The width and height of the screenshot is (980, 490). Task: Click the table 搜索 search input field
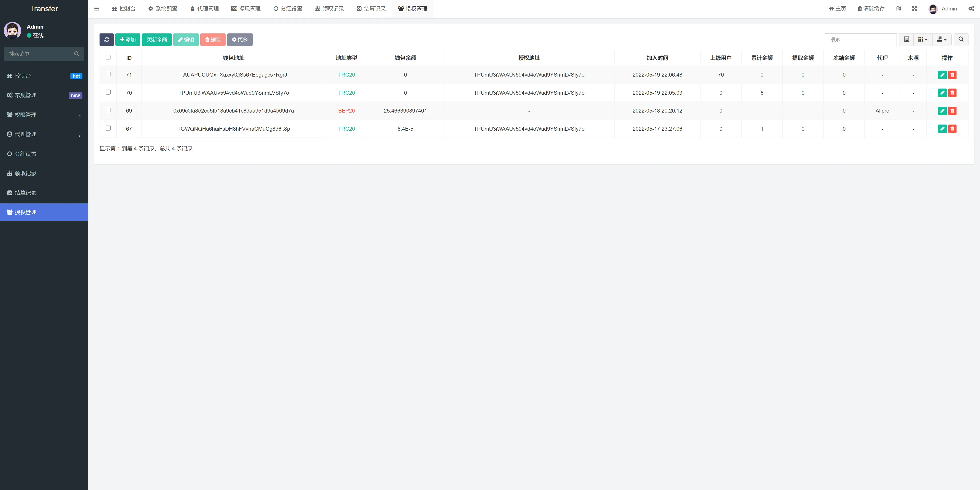pos(861,40)
